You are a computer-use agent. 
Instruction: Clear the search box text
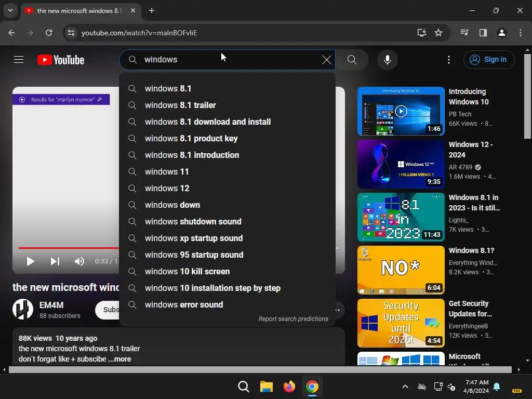pyautogui.click(x=326, y=60)
